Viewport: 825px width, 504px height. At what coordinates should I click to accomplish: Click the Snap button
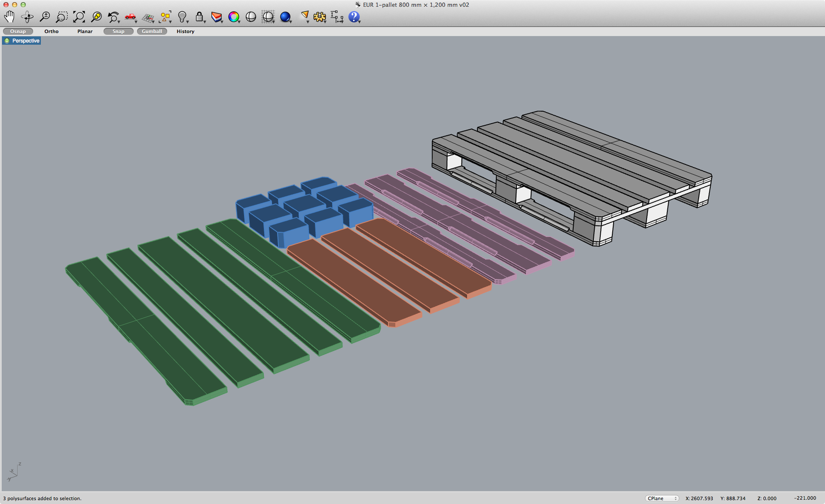(x=118, y=31)
